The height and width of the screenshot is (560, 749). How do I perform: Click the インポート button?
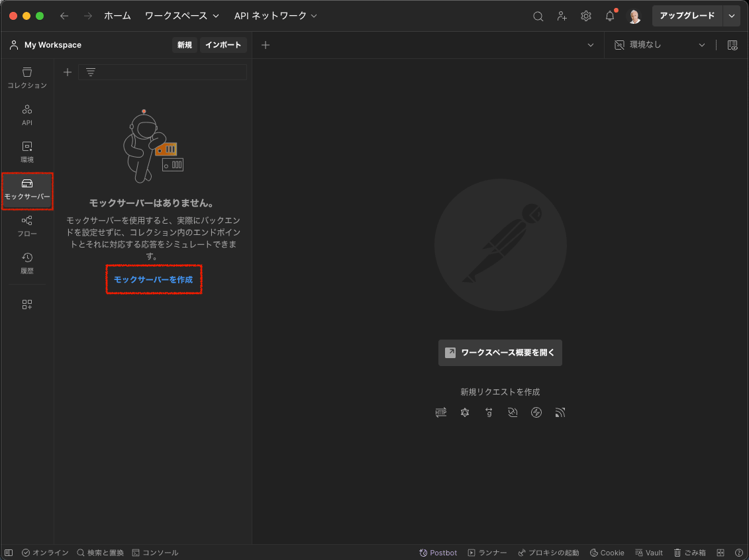(x=223, y=45)
